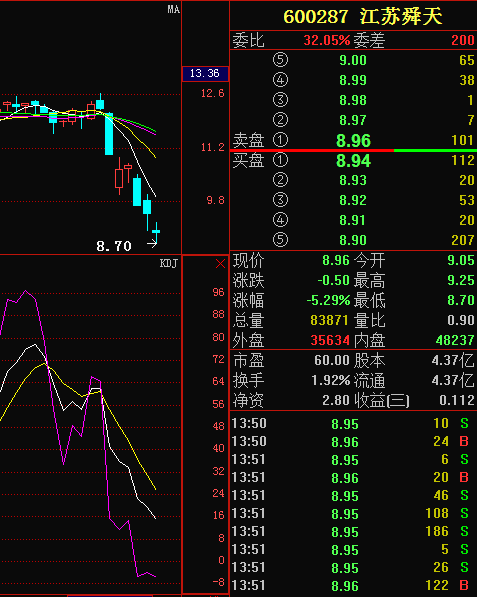This screenshot has width=477, height=597.
Task: Click the 最高 value 9.25
Action: pyautogui.click(x=461, y=280)
